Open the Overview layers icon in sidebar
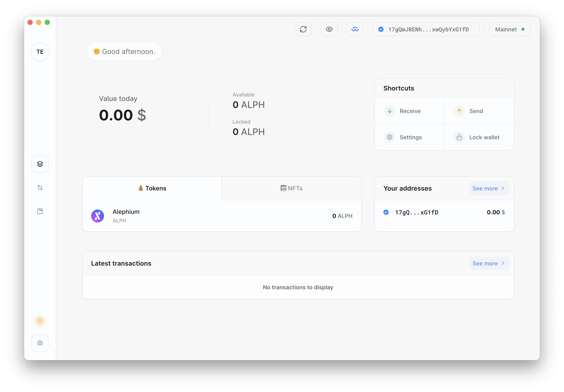Viewport: 564px width, 392px height. tap(40, 164)
